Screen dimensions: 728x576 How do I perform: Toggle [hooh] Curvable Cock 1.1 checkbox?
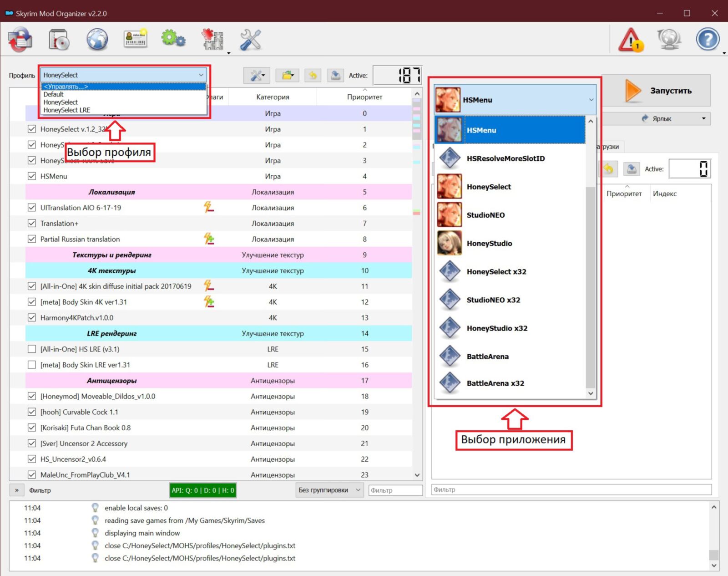[32, 412]
